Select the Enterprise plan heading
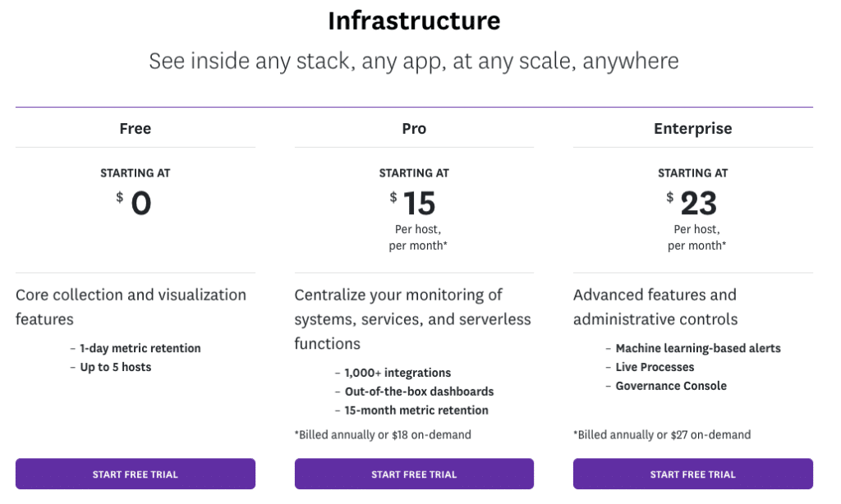 [x=692, y=128]
